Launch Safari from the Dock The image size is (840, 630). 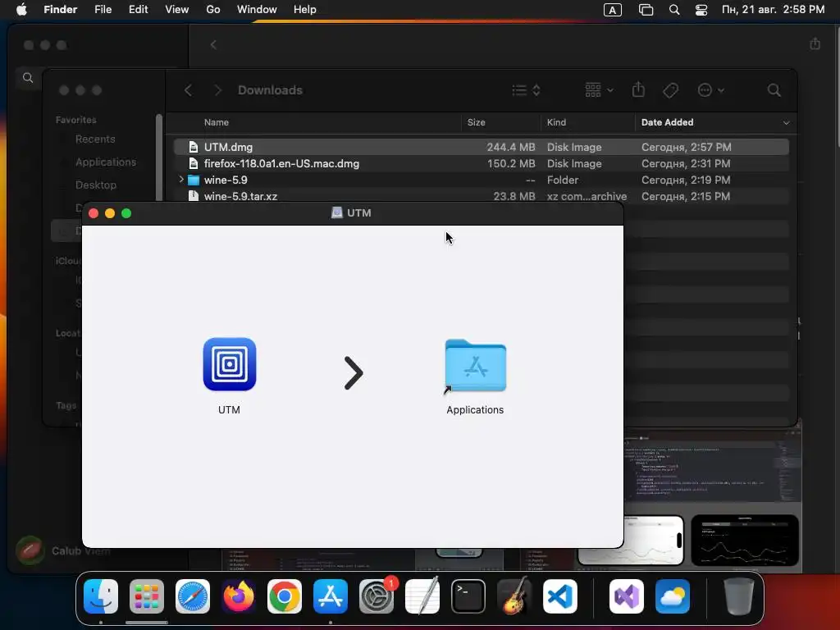(x=193, y=596)
